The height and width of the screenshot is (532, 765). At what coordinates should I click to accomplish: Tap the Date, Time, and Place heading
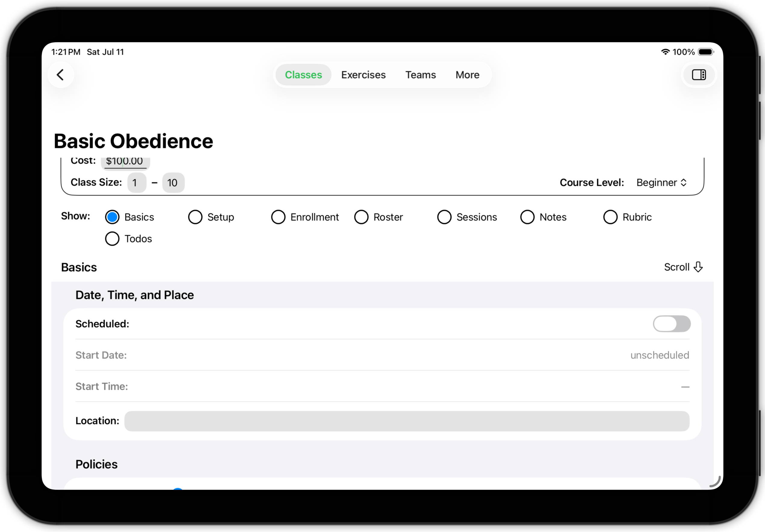coord(135,295)
